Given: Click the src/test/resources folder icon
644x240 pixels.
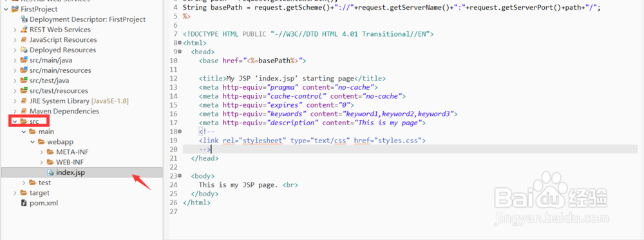Looking at the screenshot, I should [x=24, y=91].
